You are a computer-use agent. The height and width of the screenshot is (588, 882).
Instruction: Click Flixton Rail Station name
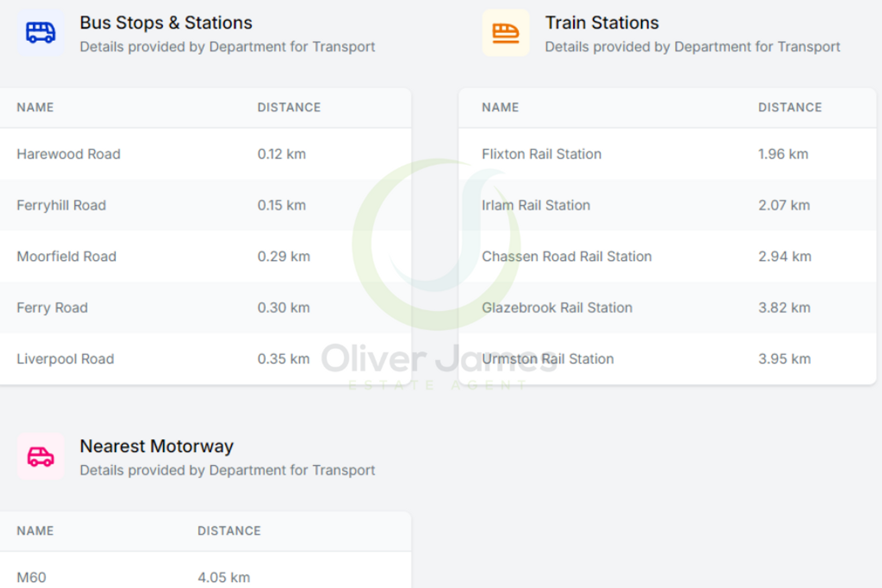(542, 154)
